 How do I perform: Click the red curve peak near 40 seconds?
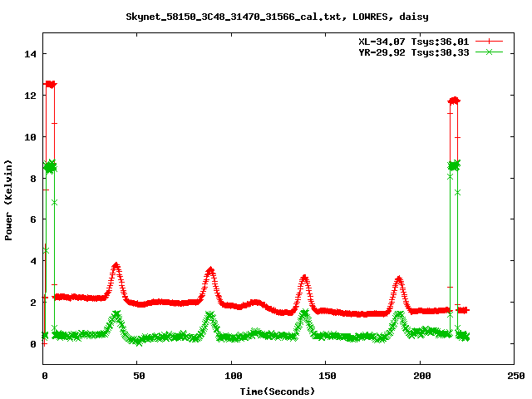click(116, 266)
